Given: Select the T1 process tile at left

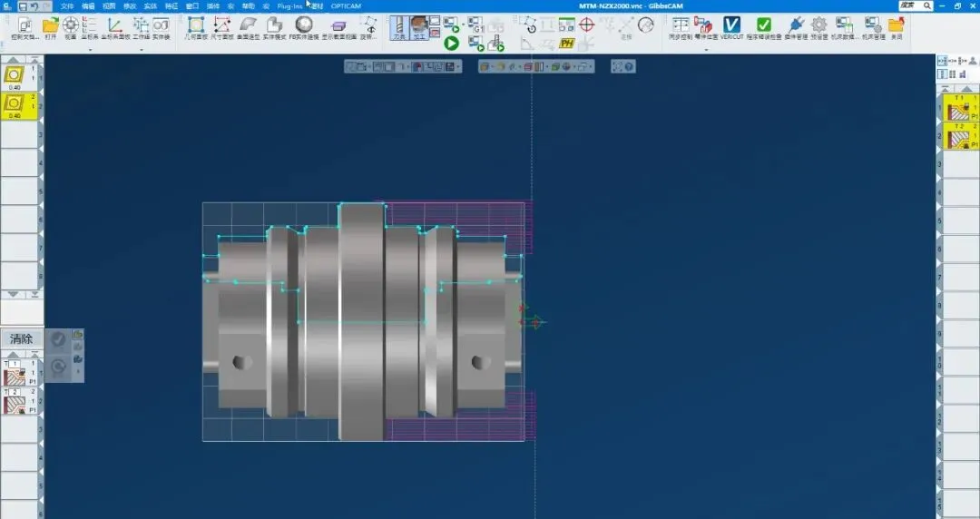Looking at the screenshot, I should pyautogui.click(x=20, y=373).
